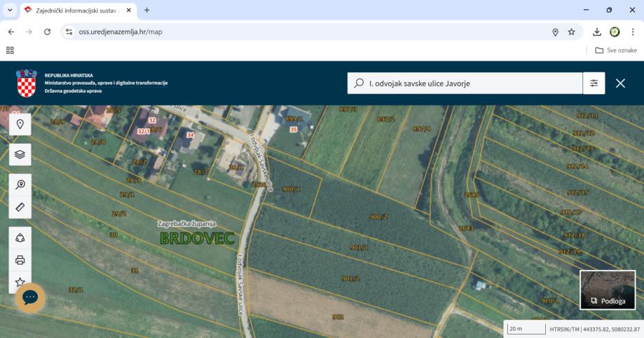Click house number 34 marker
This screenshot has width=644, height=338.
pos(190,135)
